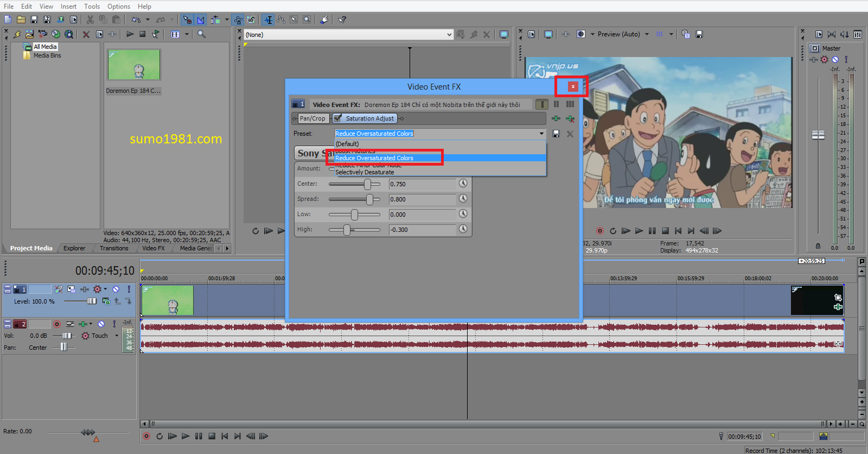Mute video track 1
868x454 pixels.
(x=116, y=289)
